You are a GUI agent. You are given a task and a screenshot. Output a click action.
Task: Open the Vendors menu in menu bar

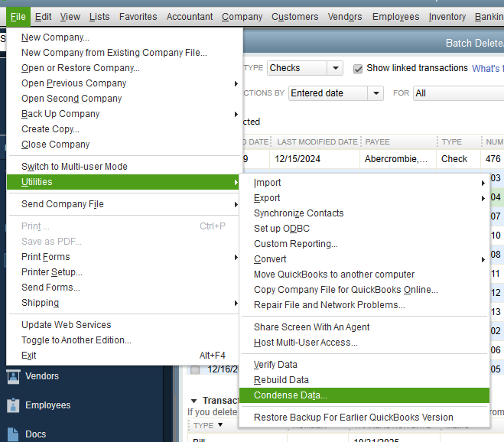click(x=345, y=17)
